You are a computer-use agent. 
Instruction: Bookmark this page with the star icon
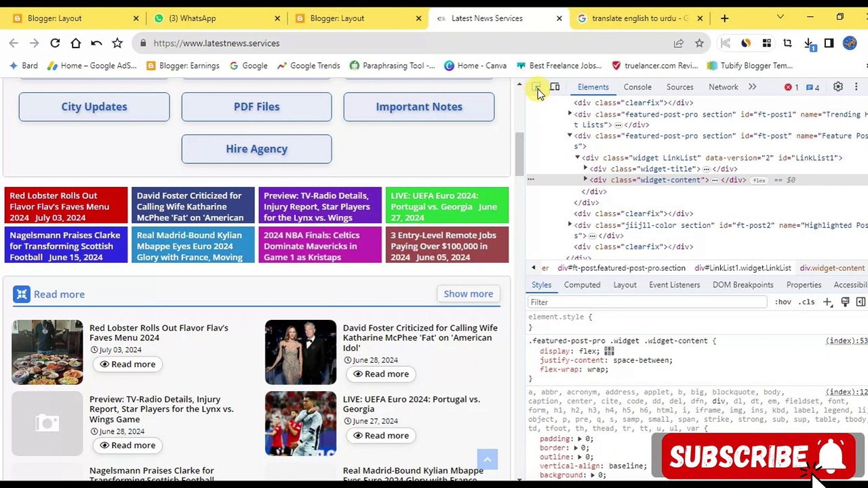(x=699, y=43)
